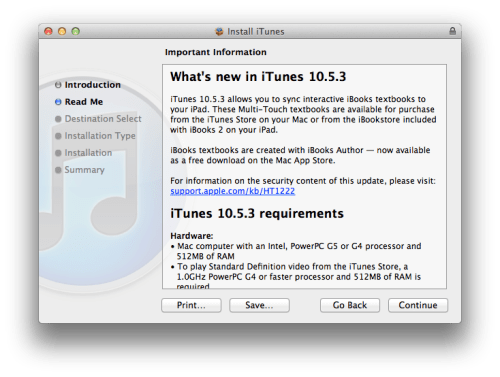
Task: Click the green zoom window button
Action: [76, 31]
